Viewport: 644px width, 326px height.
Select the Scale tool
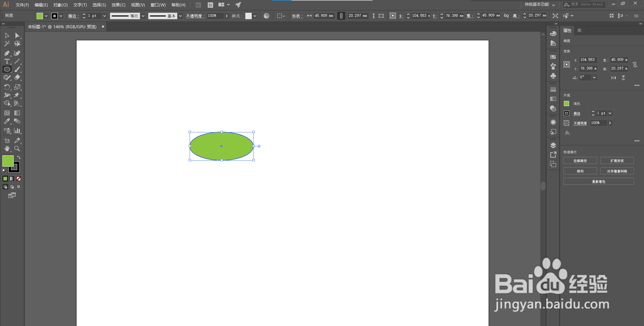pos(17,87)
